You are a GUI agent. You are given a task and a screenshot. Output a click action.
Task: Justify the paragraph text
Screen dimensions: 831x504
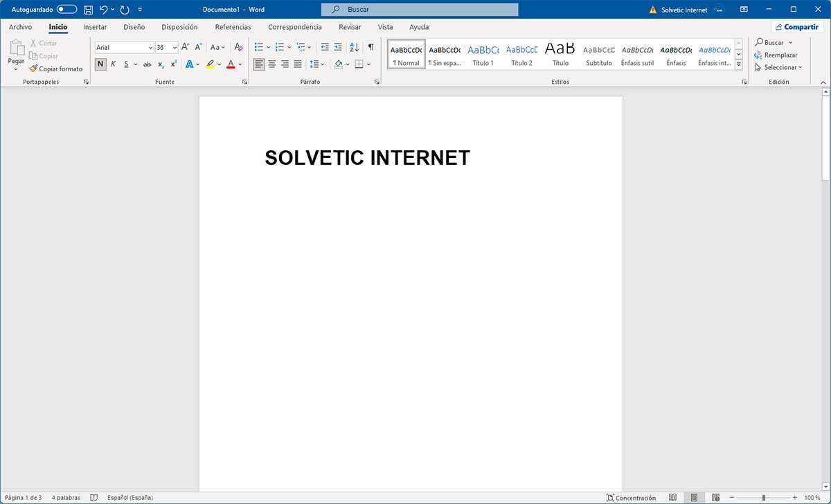[x=298, y=64]
